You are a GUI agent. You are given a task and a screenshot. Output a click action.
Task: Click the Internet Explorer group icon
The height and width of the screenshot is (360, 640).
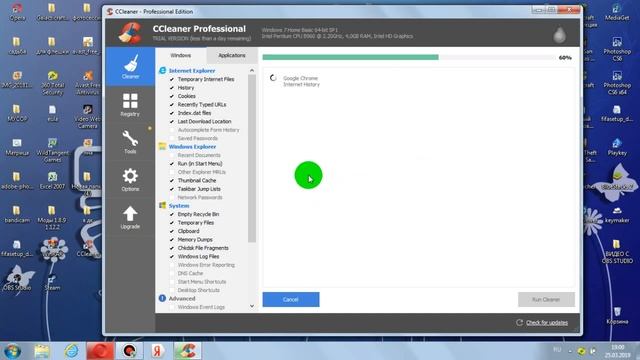pos(162,71)
